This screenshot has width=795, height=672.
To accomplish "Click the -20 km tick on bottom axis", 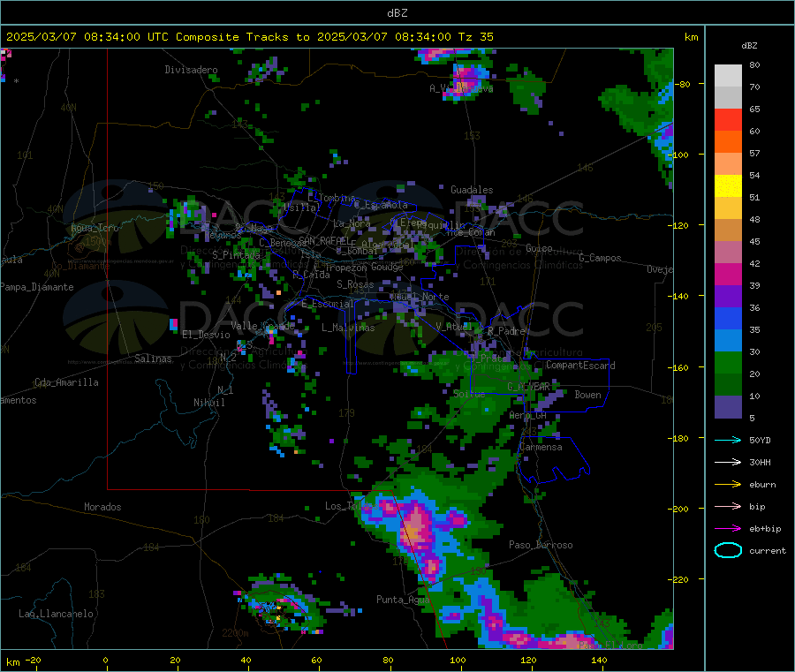I will pos(34,660).
